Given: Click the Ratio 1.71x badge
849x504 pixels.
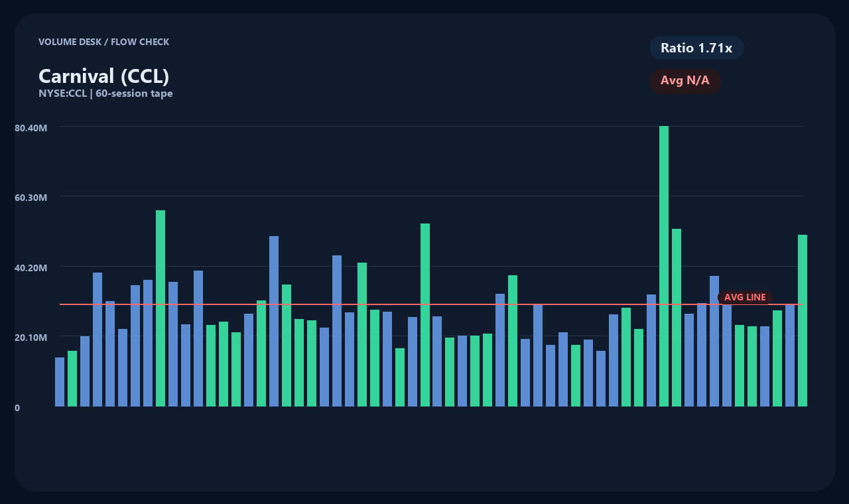Looking at the screenshot, I should pyautogui.click(x=696, y=48).
